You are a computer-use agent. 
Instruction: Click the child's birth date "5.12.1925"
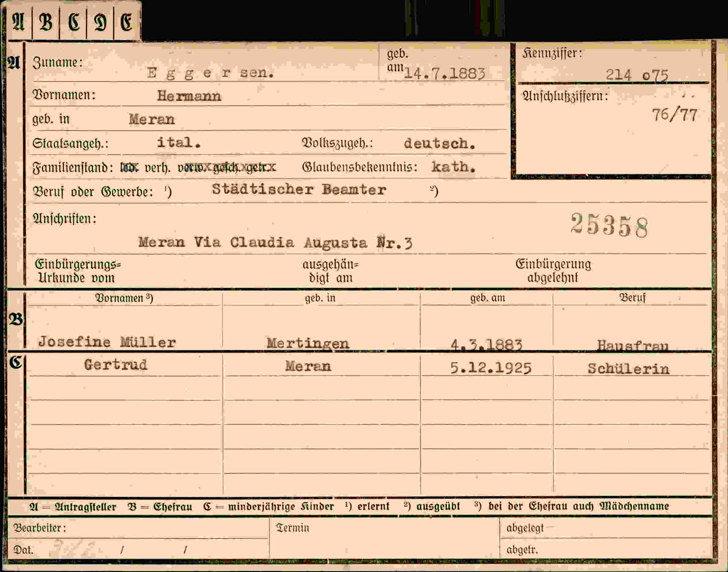pos(490,368)
